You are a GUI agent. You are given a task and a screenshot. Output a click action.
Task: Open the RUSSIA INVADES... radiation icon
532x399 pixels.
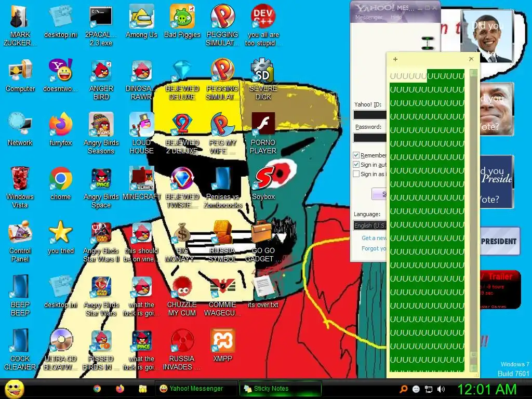pyautogui.click(x=182, y=349)
